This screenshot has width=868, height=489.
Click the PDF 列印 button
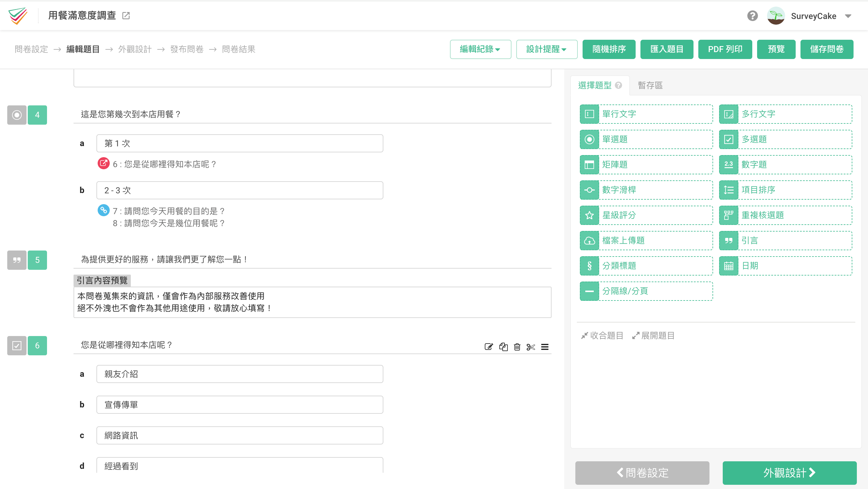(x=725, y=49)
